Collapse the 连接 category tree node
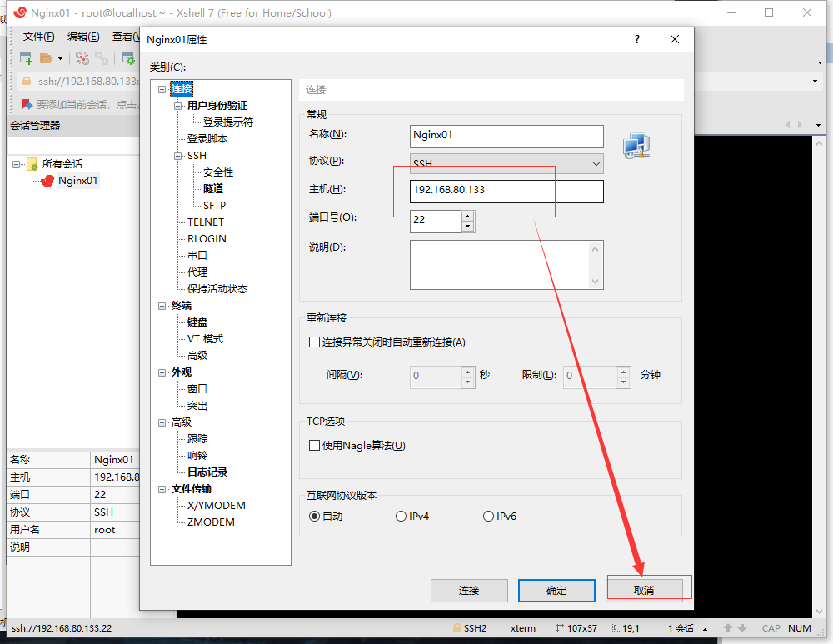Viewport: 833px width, 644px height. point(162,90)
